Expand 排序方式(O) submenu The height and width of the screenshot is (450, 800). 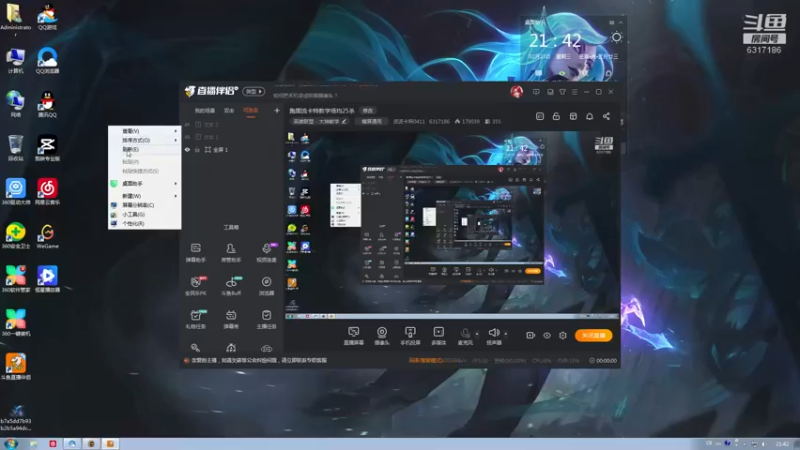[144, 140]
